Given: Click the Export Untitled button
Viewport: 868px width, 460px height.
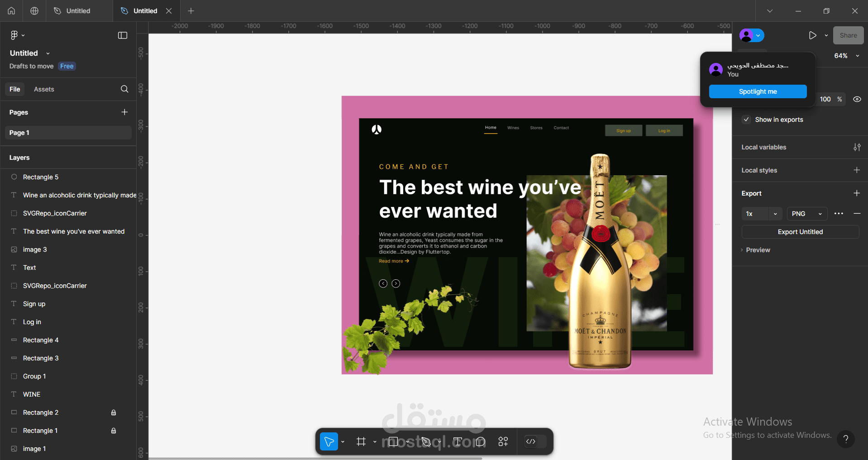Looking at the screenshot, I should [800, 232].
